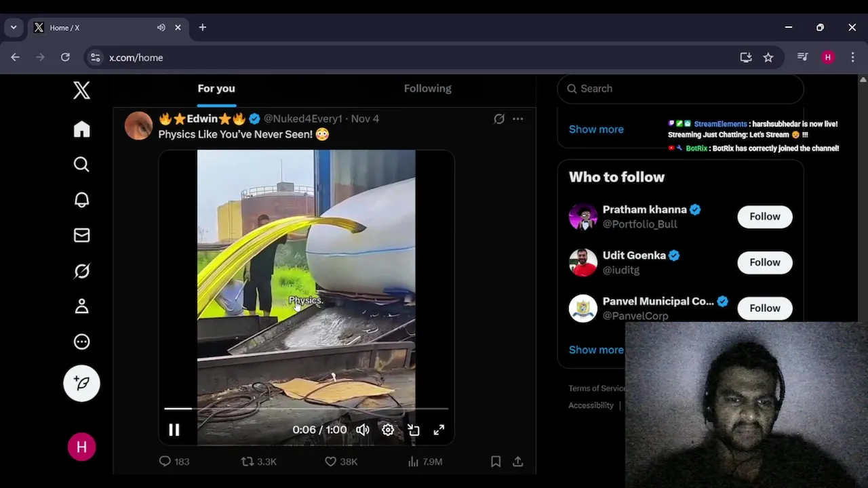This screenshot has width=868, height=488.
Task: Click the Grok explain icon on post
Action: coord(499,119)
